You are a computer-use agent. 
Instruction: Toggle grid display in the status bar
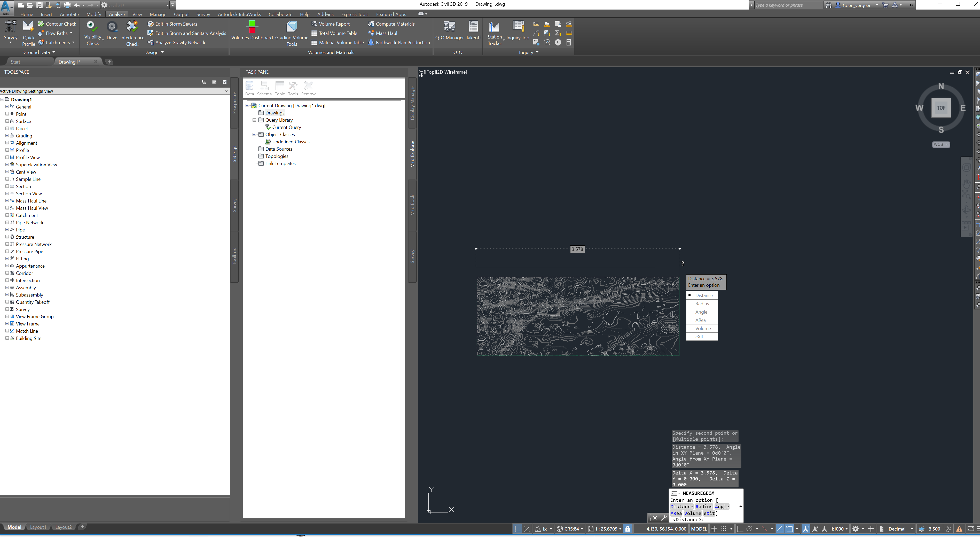click(x=715, y=529)
